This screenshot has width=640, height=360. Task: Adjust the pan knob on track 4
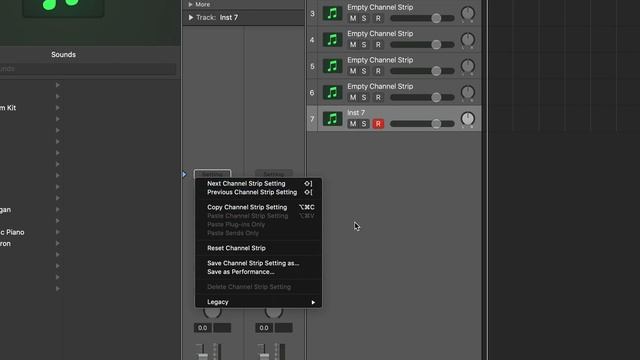[467, 40]
